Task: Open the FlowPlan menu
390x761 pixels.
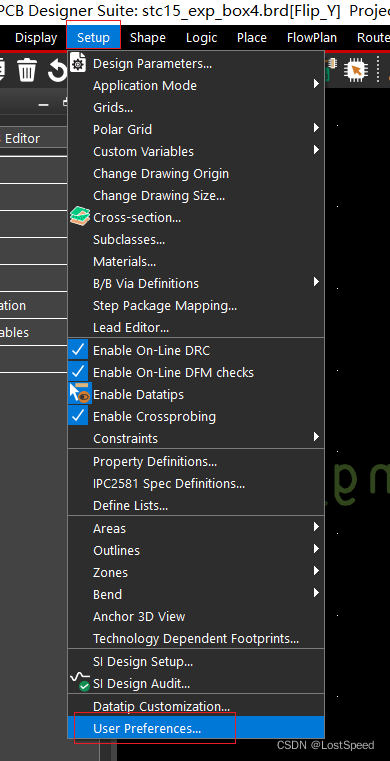Action: (x=311, y=37)
